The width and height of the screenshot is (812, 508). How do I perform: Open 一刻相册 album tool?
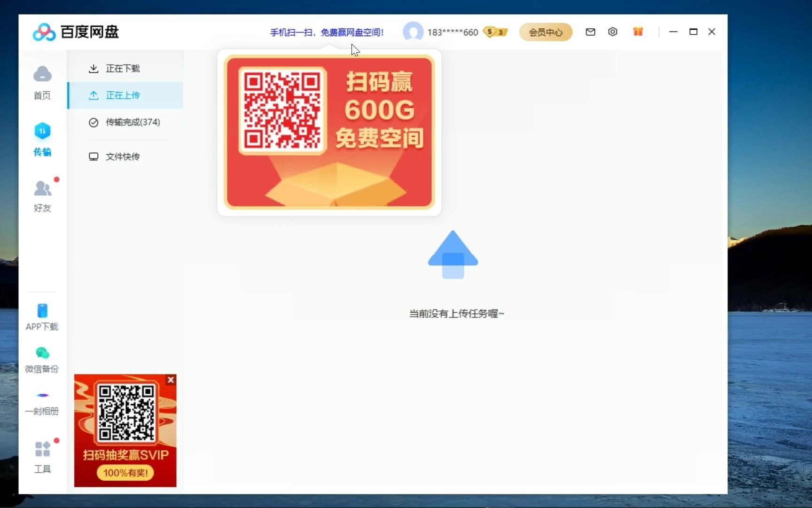42,403
